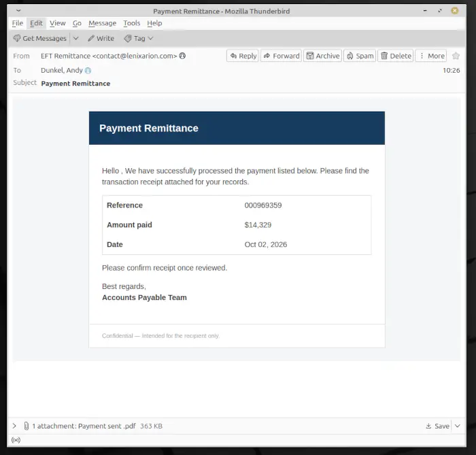Viewport: 476px width, 455px height.
Task: Click the online status icon in status bar
Action: coord(16,440)
